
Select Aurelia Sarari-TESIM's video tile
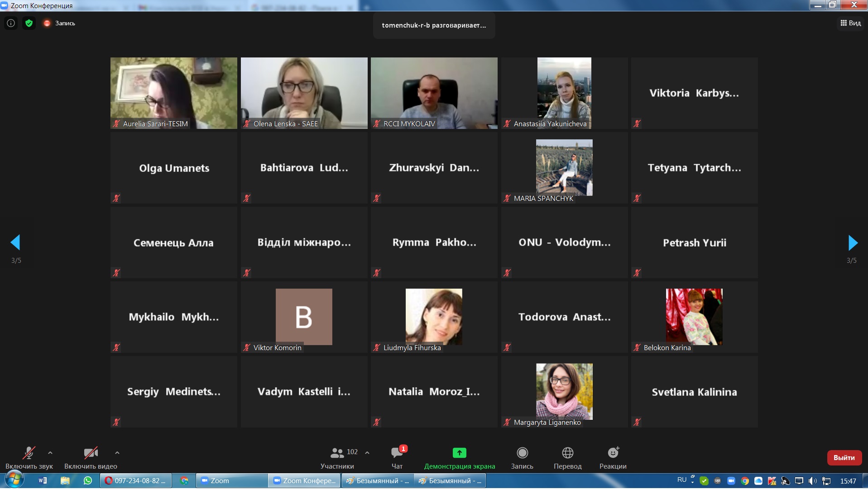point(174,93)
